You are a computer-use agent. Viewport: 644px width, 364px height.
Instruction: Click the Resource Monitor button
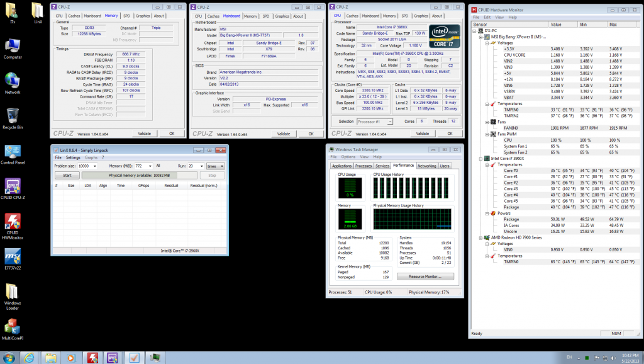click(x=425, y=276)
